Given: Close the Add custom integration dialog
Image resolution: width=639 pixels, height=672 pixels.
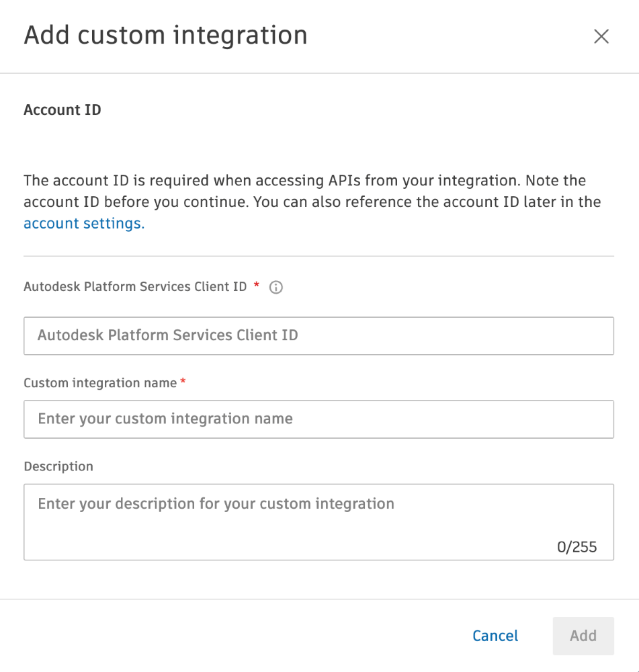Looking at the screenshot, I should [601, 36].
